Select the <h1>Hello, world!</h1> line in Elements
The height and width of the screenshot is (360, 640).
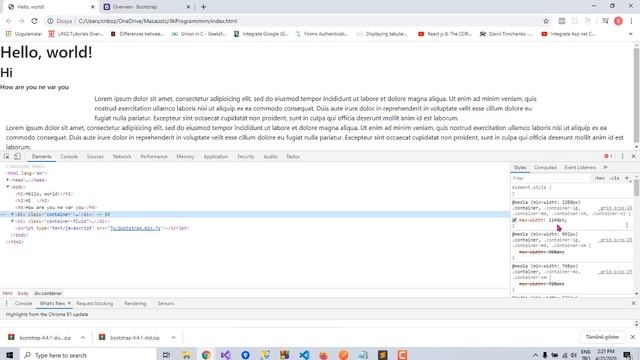click(x=44, y=194)
